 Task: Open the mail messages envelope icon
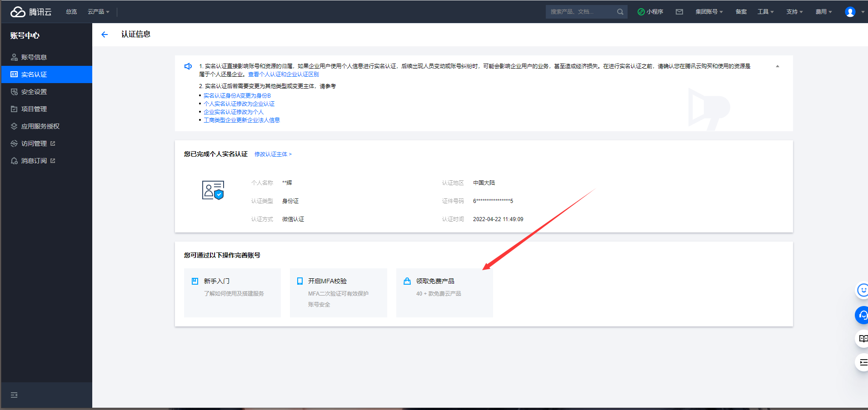coord(679,12)
